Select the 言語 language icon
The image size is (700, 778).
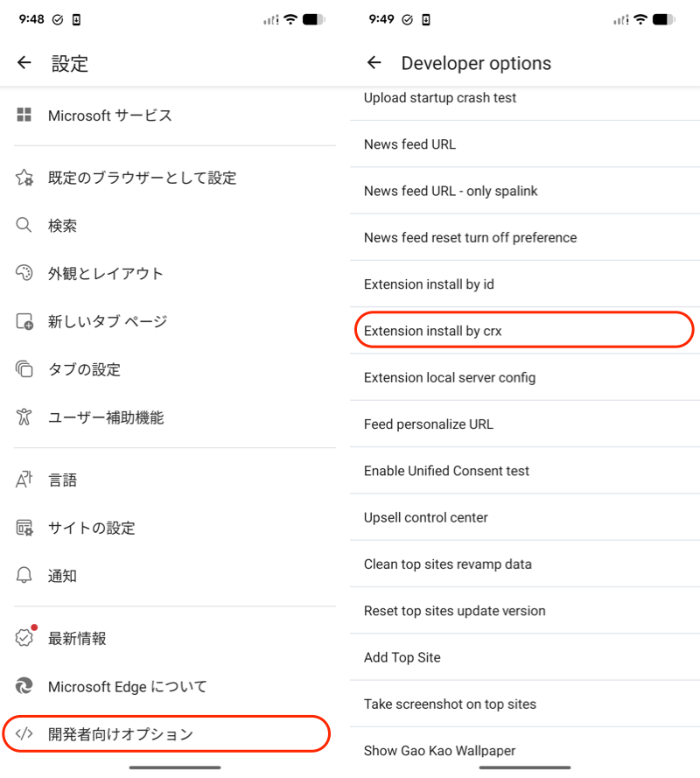(24, 480)
